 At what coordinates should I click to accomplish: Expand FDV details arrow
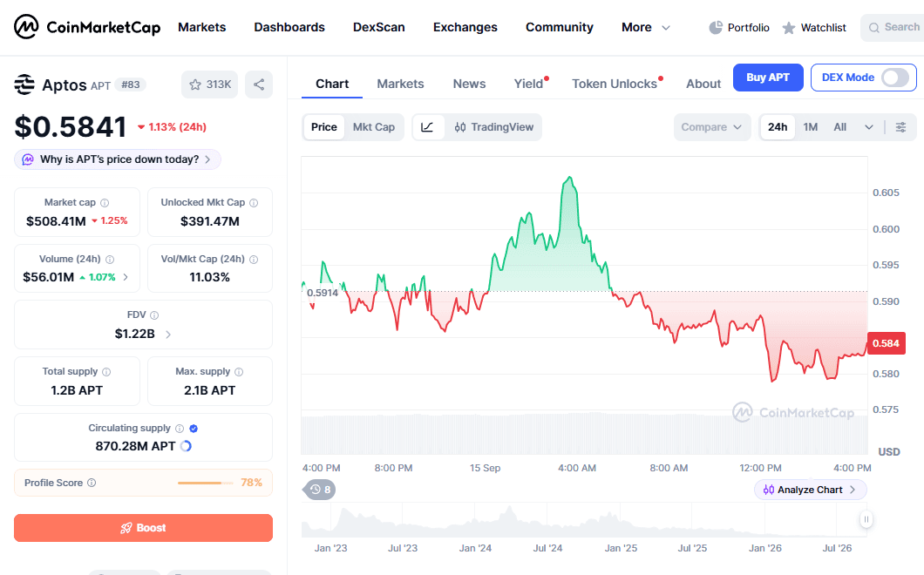pos(168,334)
